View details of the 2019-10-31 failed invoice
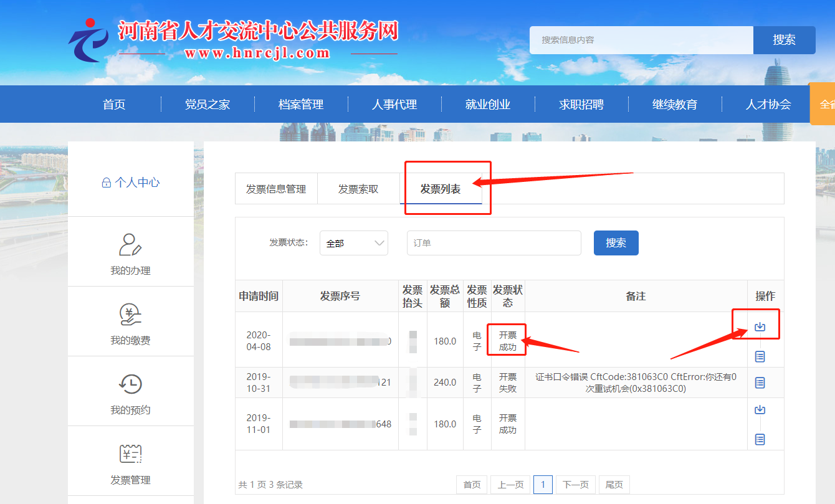Viewport: 835px width, 504px height. [x=760, y=383]
